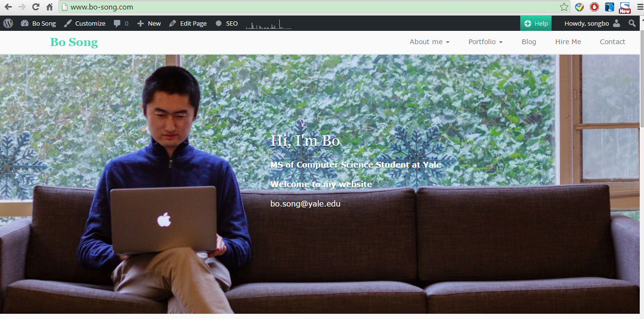This screenshot has width=644, height=319.
Task: Open the blue bird extension
Action: tap(609, 7)
